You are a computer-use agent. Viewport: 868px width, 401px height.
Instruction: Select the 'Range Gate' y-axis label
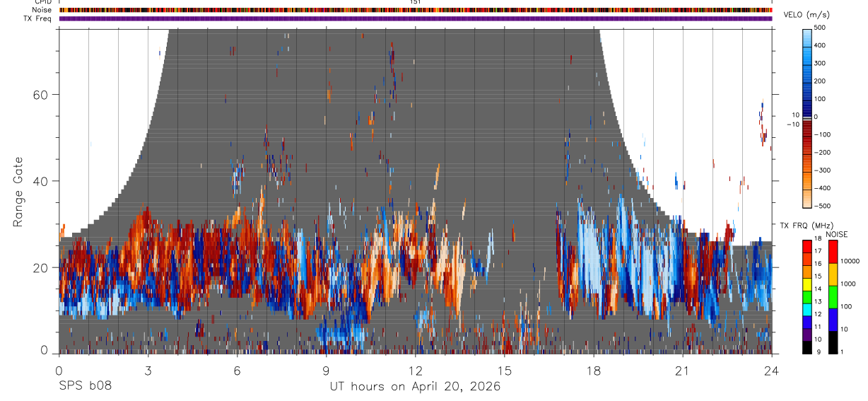(18, 191)
